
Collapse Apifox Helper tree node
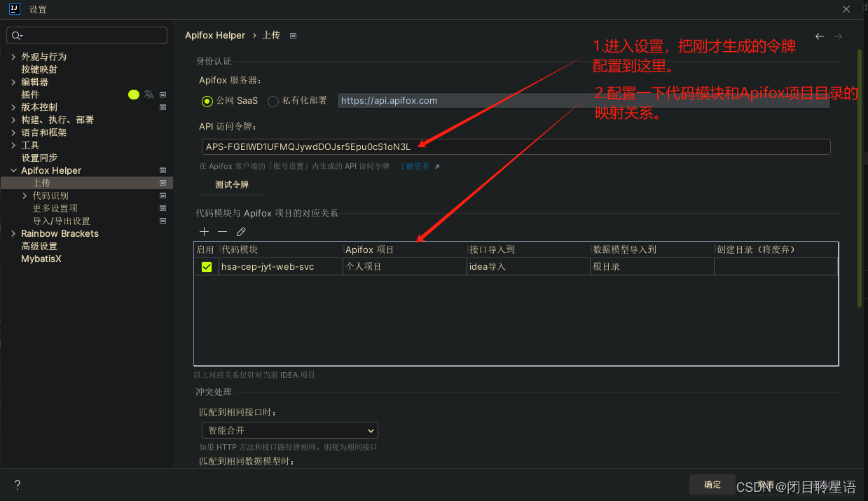(13, 170)
